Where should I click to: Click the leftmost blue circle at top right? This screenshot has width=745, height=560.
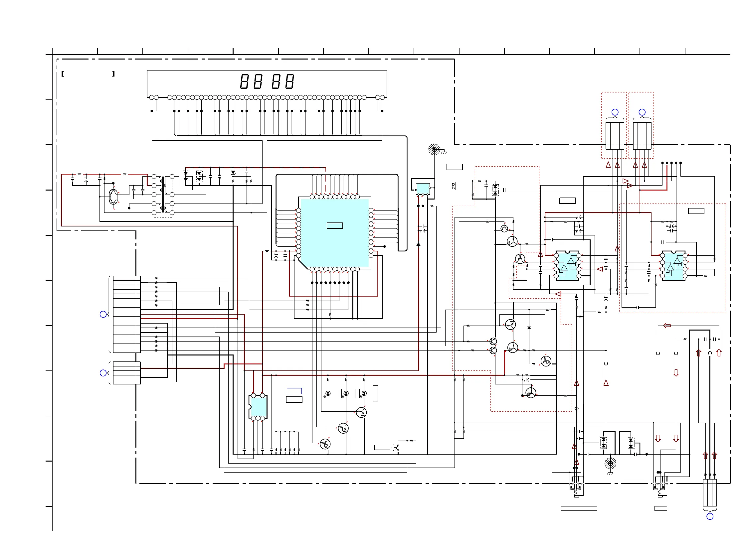[x=615, y=112]
